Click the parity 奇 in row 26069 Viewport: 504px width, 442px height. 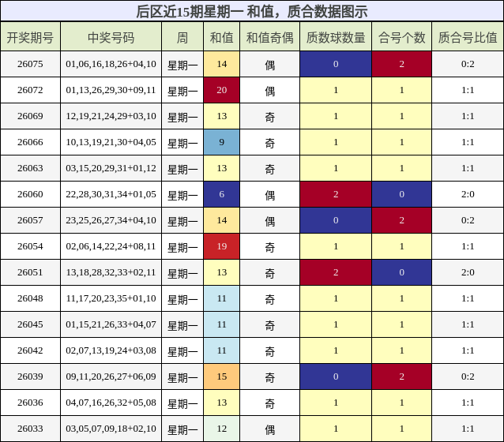pos(269,118)
